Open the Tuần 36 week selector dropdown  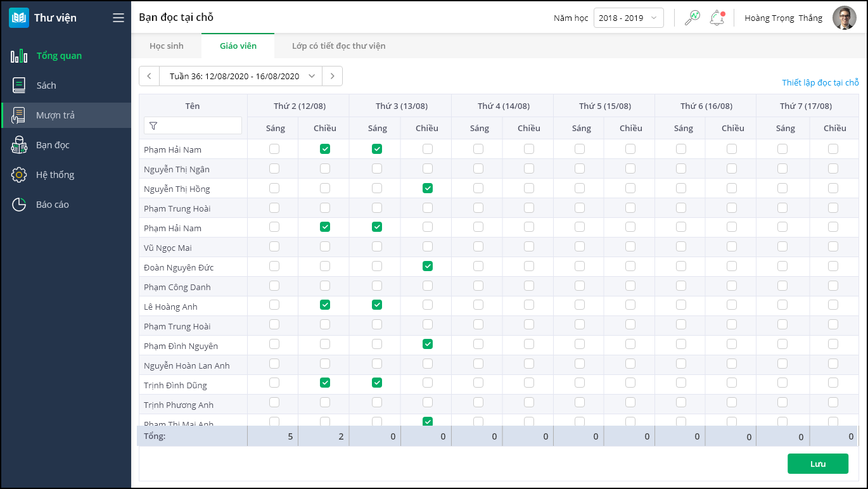tap(241, 76)
